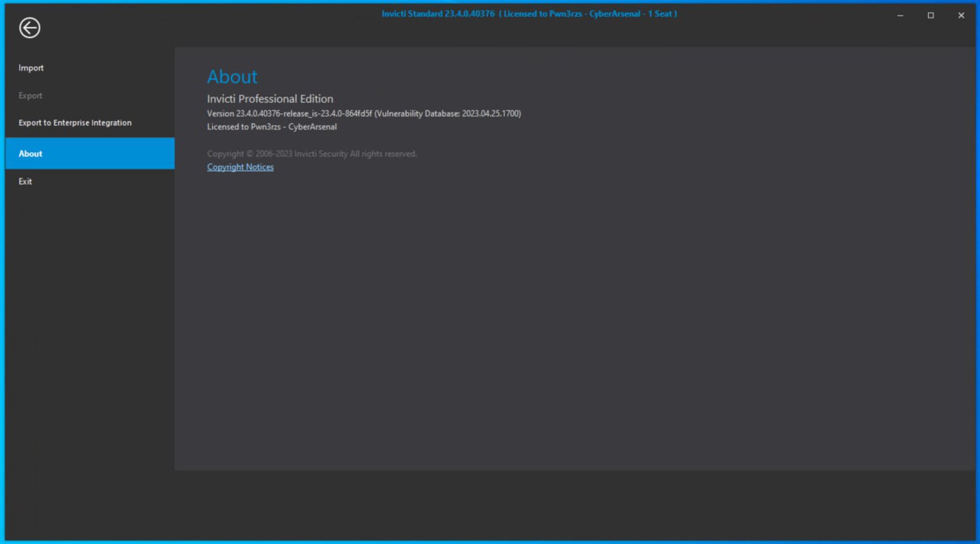Go back using the circled arrow icon
The height and width of the screenshot is (544, 980).
(x=29, y=28)
